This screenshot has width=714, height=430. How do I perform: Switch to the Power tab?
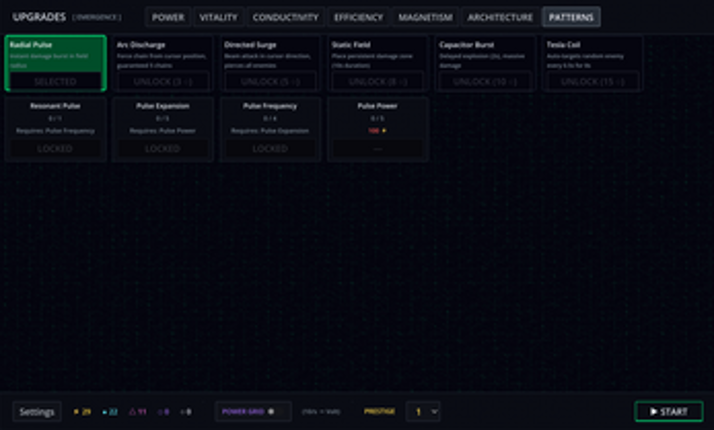(x=167, y=17)
